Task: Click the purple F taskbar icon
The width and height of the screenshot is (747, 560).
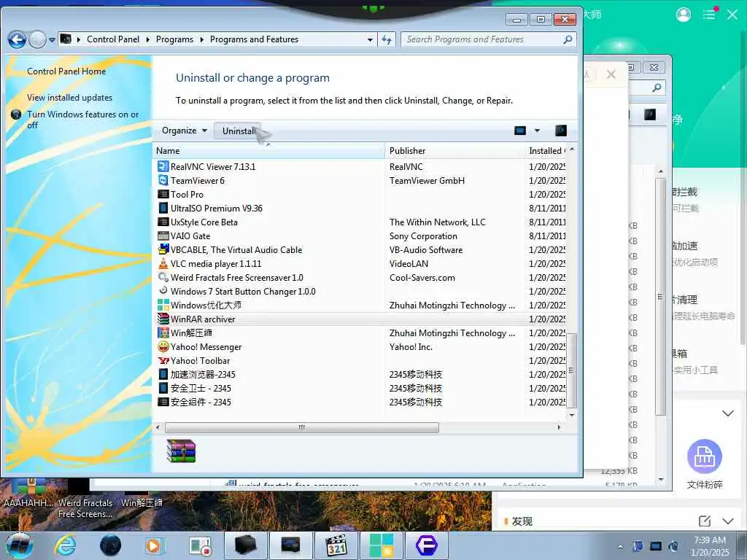Action: (x=426, y=545)
